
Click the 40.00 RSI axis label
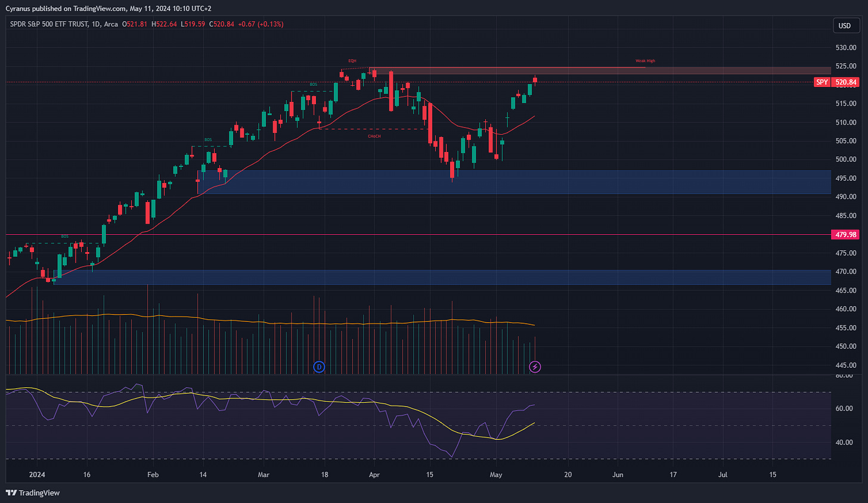tap(844, 443)
